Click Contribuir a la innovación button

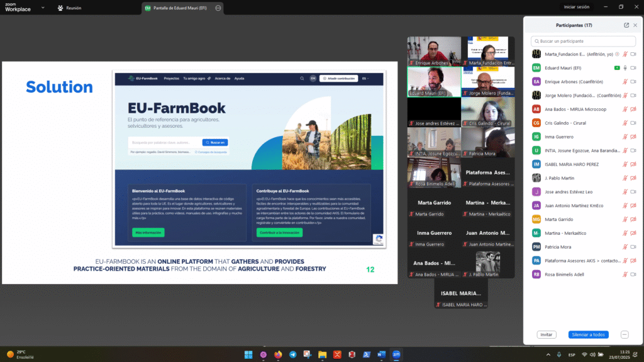(x=279, y=232)
